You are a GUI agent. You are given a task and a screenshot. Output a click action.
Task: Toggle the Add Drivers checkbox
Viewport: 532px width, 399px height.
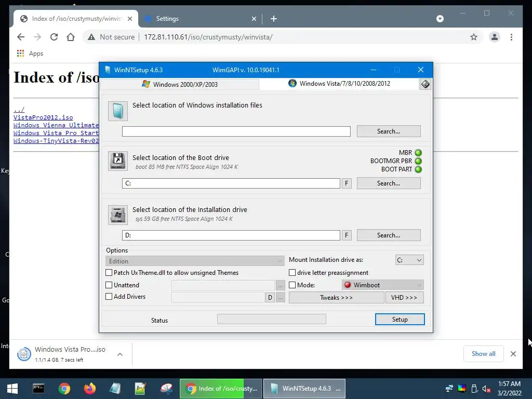(109, 297)
